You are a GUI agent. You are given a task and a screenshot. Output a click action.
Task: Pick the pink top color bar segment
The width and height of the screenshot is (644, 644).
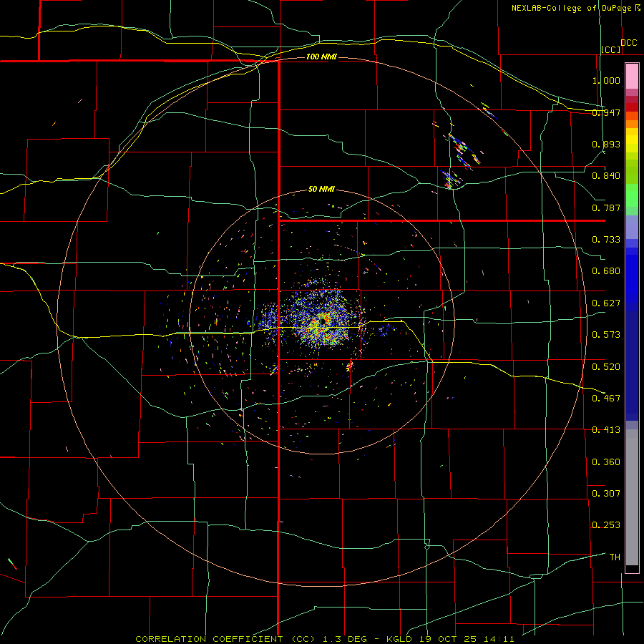632,77
